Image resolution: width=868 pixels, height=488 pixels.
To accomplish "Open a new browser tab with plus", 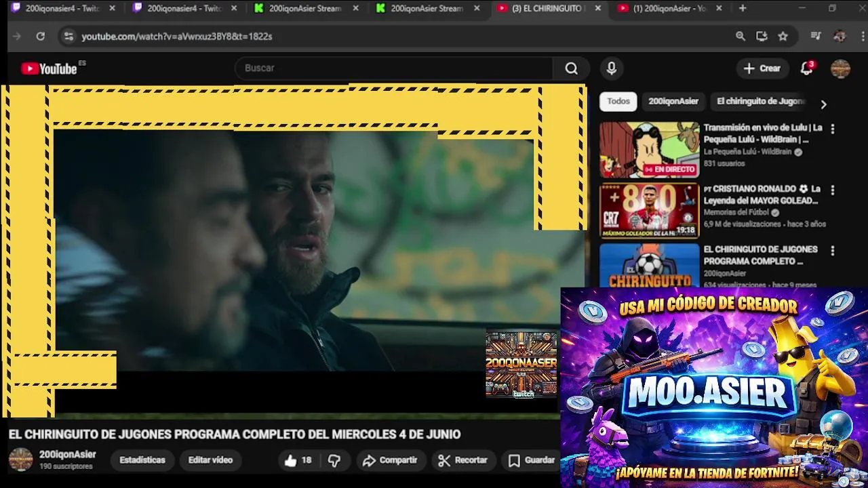I will click(743, 8).
